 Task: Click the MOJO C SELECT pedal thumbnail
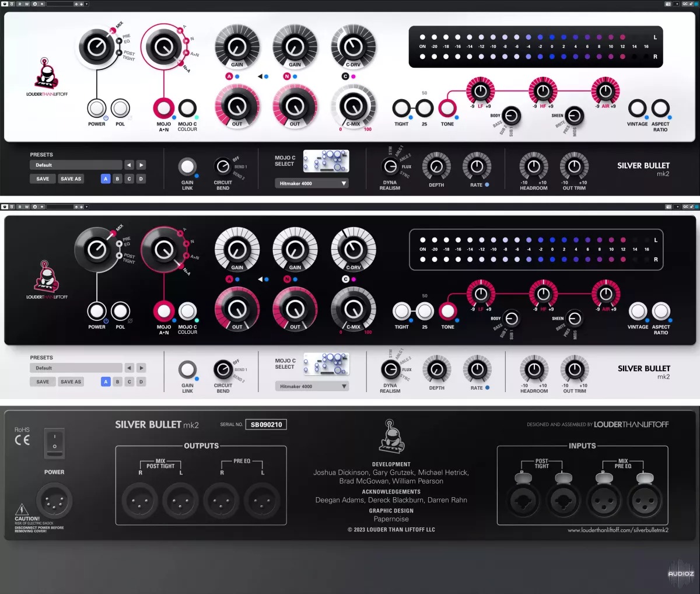(326, 160)
